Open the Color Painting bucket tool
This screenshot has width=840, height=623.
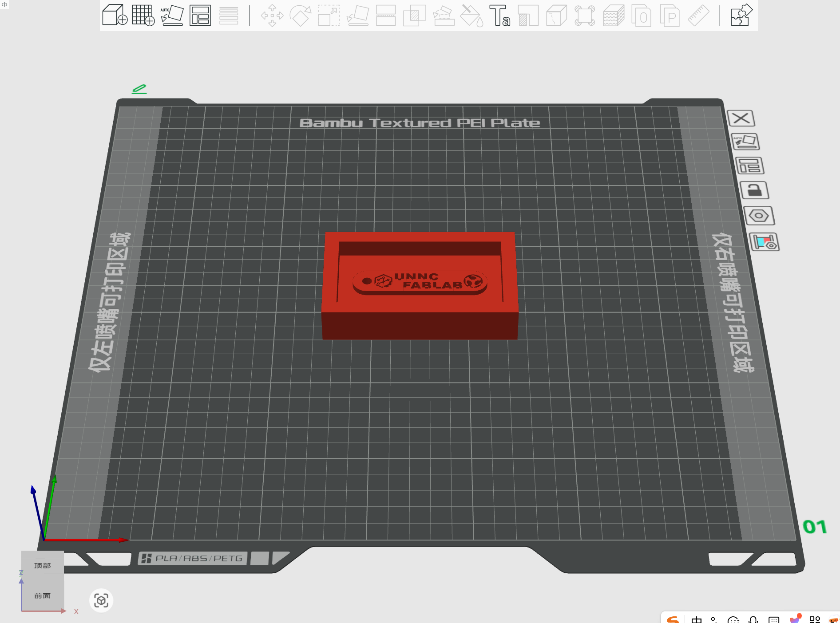pyautogui.click(x=472, y=16)
